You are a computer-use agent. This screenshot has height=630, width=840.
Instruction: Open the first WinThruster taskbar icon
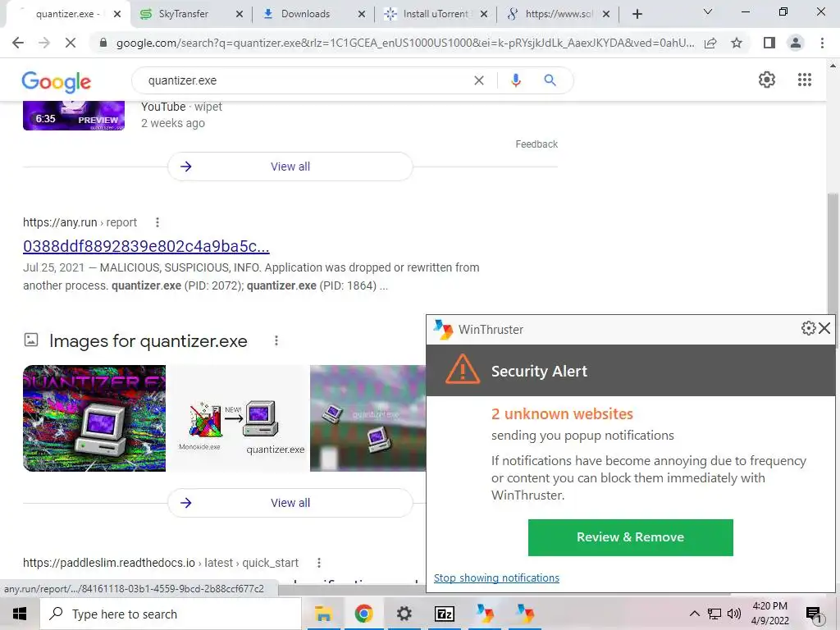pyautogui.click(x=485, y=614)
